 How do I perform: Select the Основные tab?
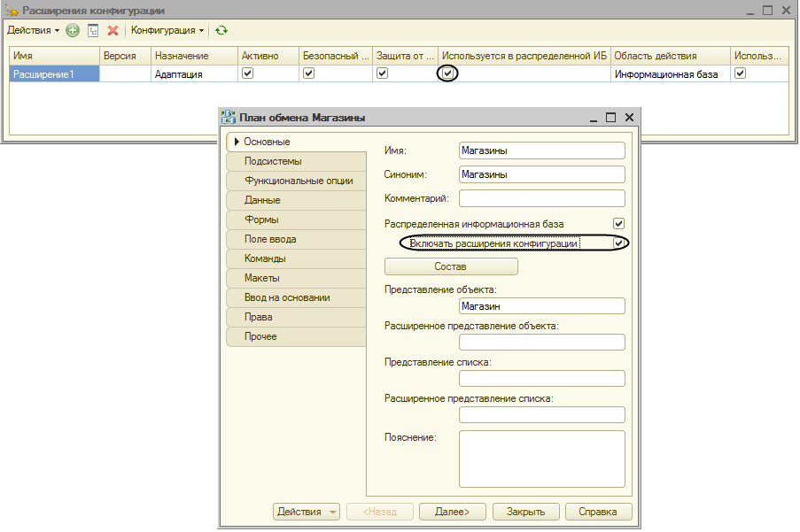click(x=296, y=142)
